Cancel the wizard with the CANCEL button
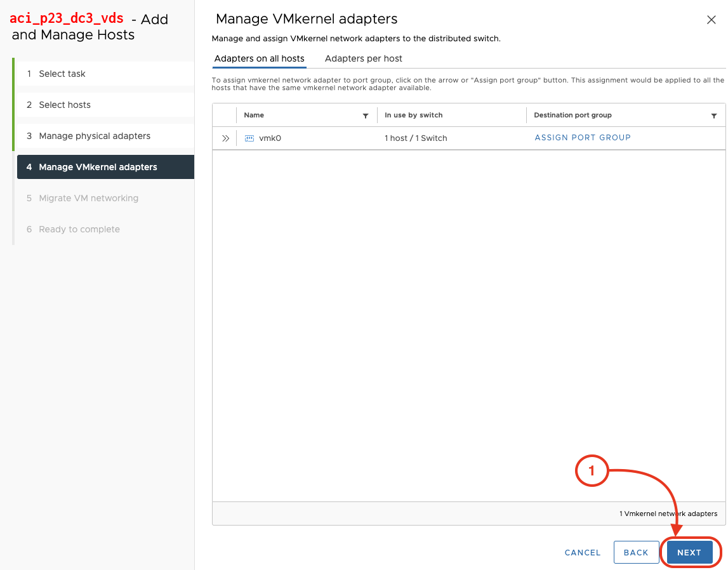 tap(583, 552)
